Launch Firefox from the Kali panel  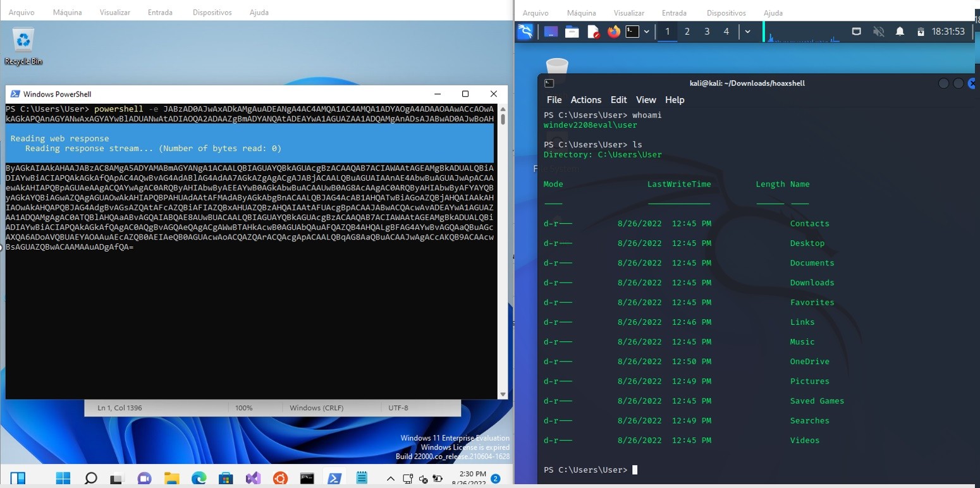[613, 32]
